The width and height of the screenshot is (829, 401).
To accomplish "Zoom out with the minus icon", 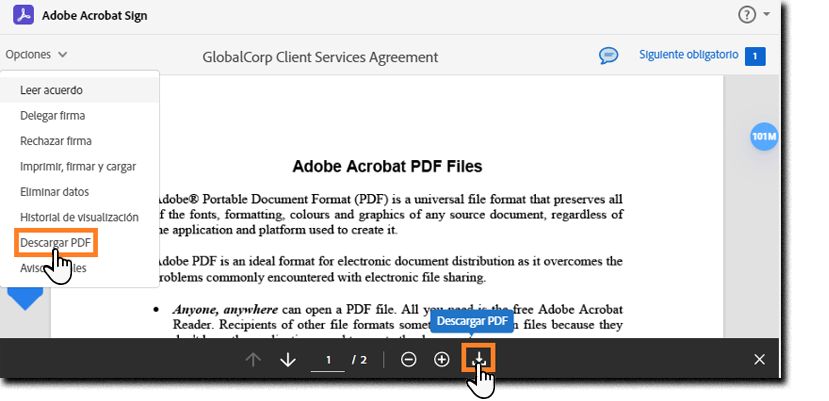I will click(408, 360).
